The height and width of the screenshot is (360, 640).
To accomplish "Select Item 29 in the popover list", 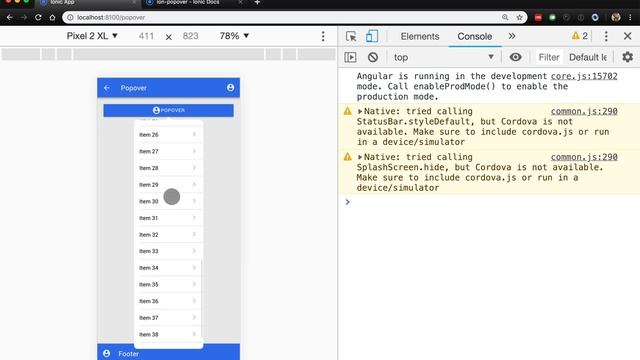I will (x=169, y=184).
